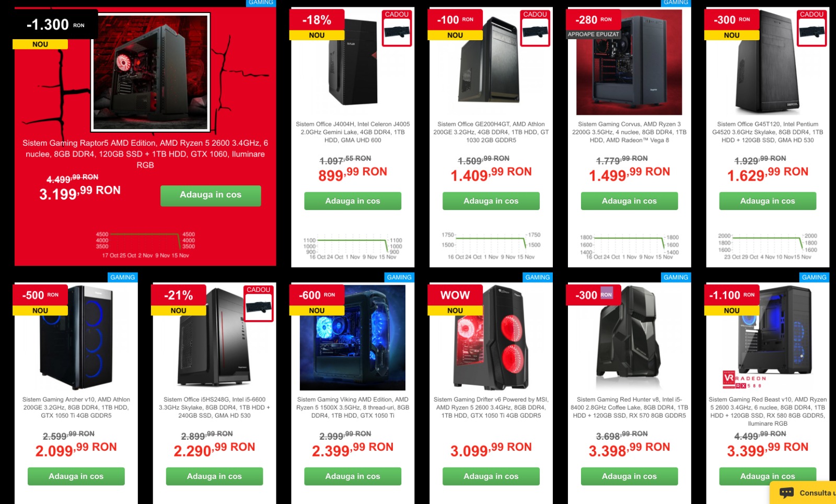Click the CADOU keyboard icon on Office G45T120
The width and height of the screenshot is (836, 504).
tap(812, 32)
